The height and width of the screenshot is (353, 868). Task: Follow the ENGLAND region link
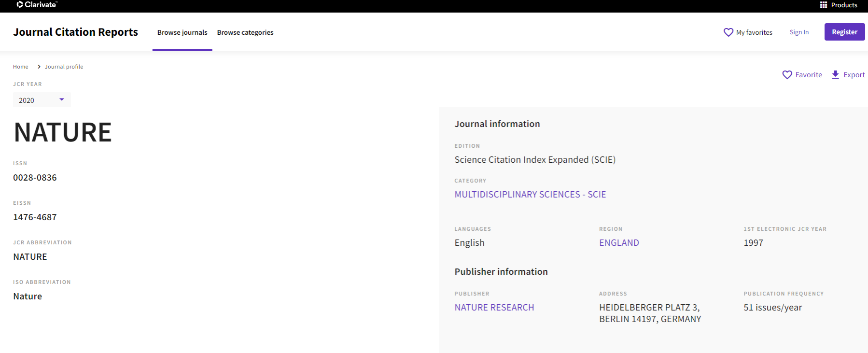pyautogui.click(x=618, y=243)
